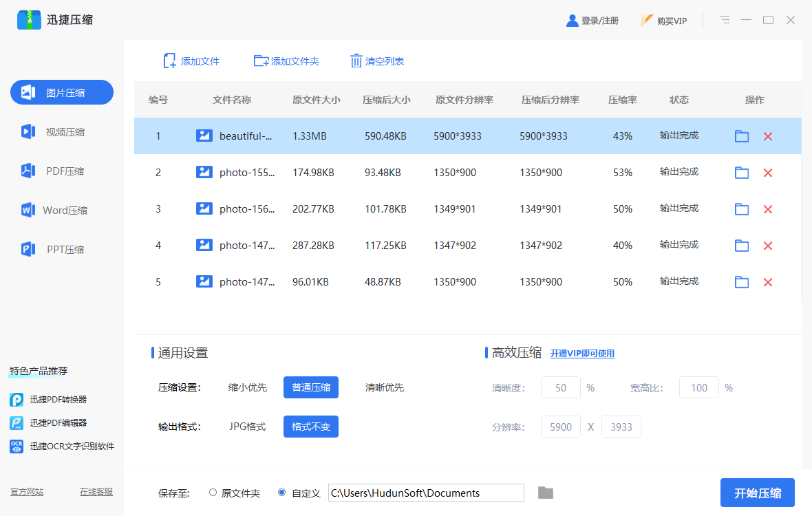Click the 原文件大小 column header
Viewport: 812px width, 516px height.
pyautogui.click(x=316, y=99)
